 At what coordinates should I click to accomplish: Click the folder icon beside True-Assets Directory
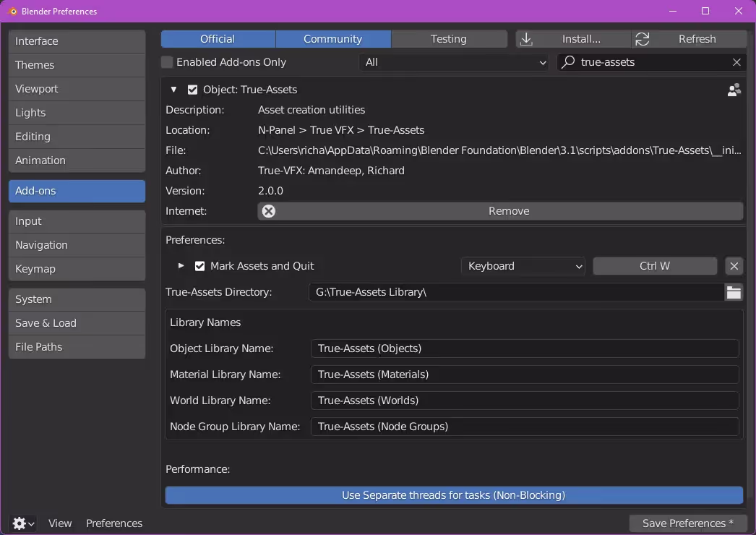(x=734, y=292)
